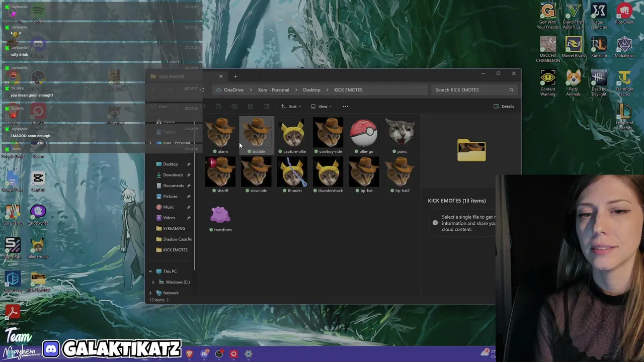This screenshot has height=362, width=644.
Task: Open the Riot Client desktop icon
Action: pyautogui.click(x=624, y=14)
